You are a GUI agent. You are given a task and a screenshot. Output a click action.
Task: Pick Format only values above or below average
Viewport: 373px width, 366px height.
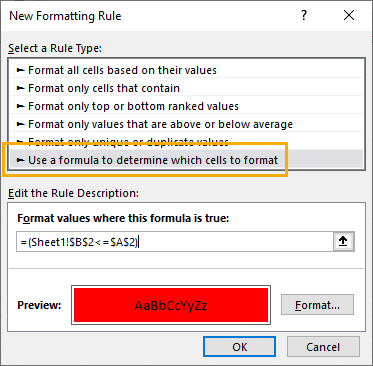point(186,124)
